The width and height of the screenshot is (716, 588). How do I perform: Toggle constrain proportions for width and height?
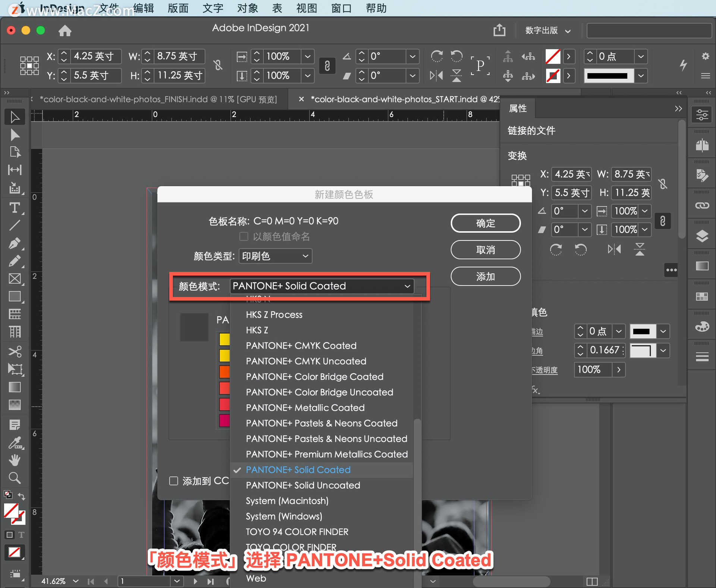(x=218, y=66)
